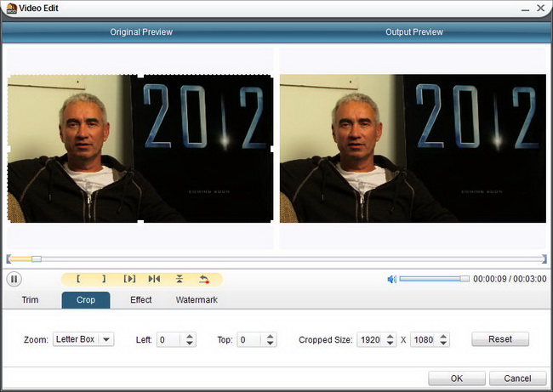Click the cropped width field 1920
553x392 pixels.
tap(370, 340)
